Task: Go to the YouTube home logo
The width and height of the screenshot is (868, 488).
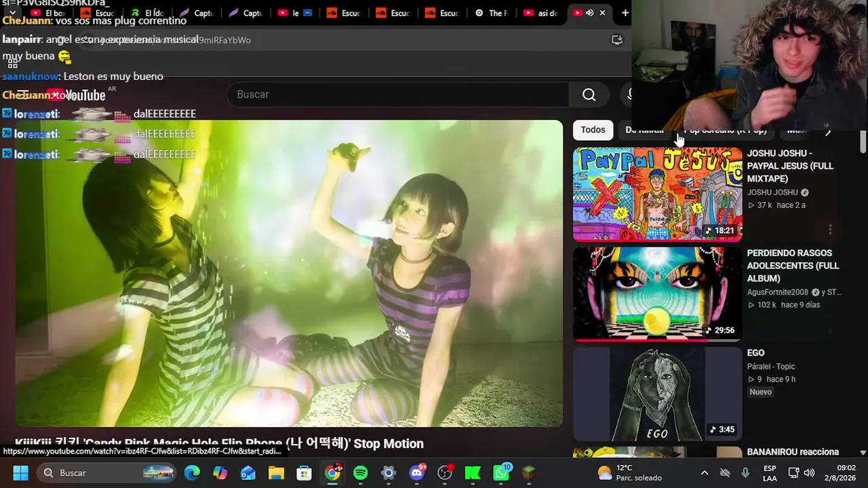Action: coord(76,95)
